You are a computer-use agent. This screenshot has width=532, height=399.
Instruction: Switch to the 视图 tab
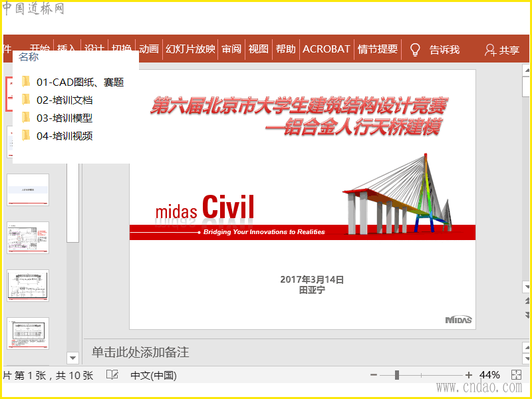[259, 49]
